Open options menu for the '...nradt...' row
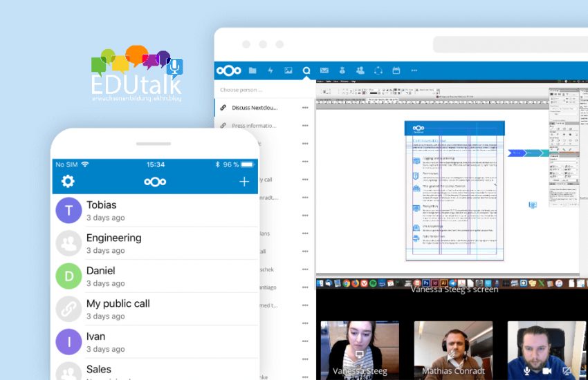This screenshot has height=380, width=588. 305,198
